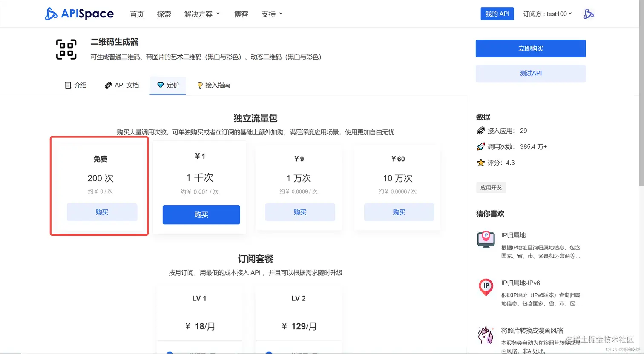Click the 立即购买 button
This screenshot has width=644, height=354.
click(531, 49)
